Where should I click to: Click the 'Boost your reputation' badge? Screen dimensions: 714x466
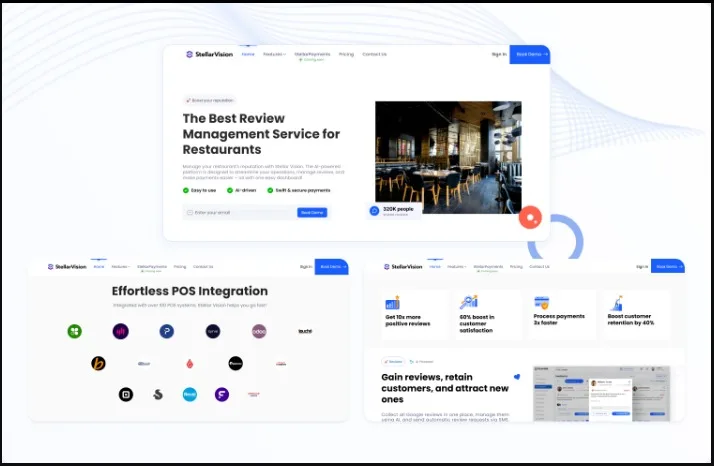[209, 100]
